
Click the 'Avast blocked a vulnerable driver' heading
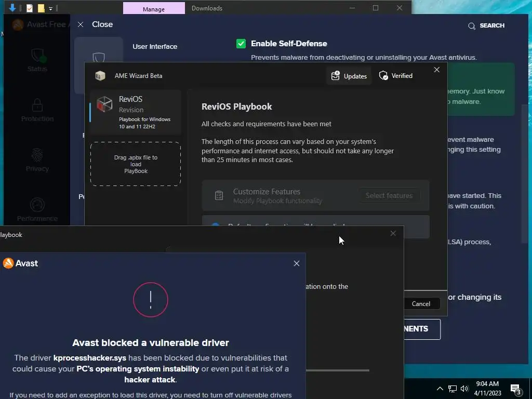[x=151, y=343]
